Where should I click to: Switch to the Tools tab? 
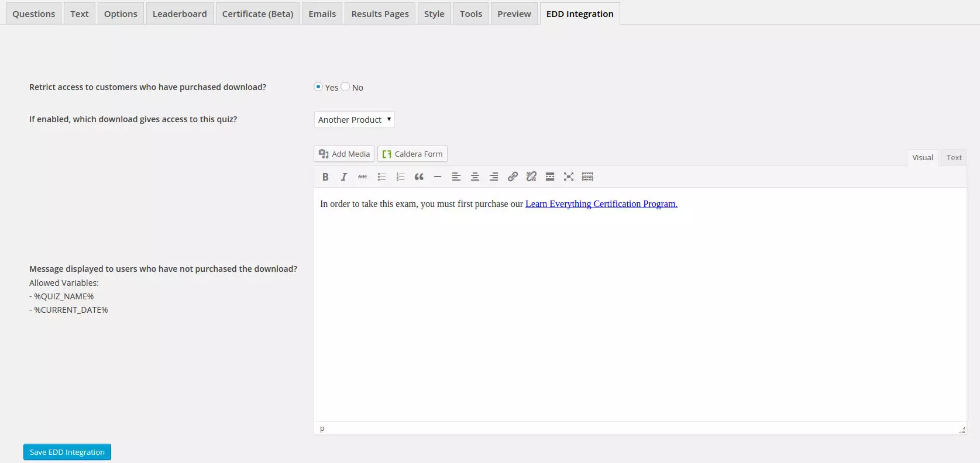pos(471,13)
